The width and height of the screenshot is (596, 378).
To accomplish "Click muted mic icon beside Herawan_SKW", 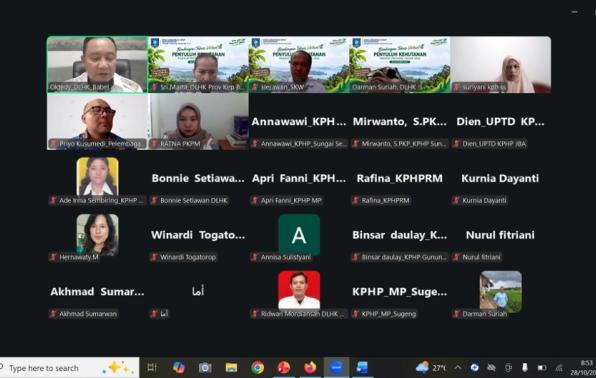I will tap(255, 87).
